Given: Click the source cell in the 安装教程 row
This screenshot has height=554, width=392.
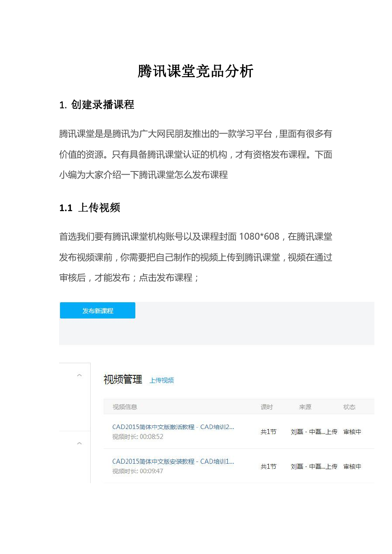Looking at the screenshot, I should coord(314,466).
